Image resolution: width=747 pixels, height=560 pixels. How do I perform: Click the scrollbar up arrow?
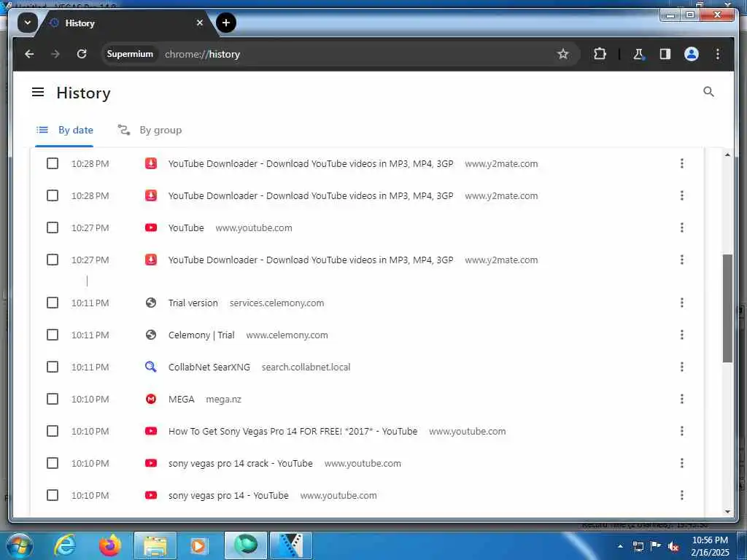pyautogui.click(x=727, y=155)
